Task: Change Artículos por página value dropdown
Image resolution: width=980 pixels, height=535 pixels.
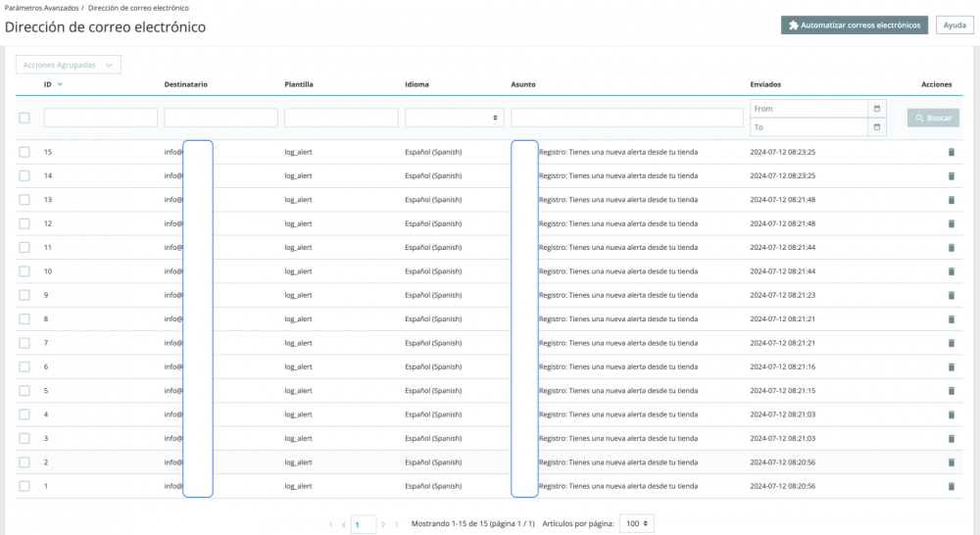Action: [x=637, y=524]
